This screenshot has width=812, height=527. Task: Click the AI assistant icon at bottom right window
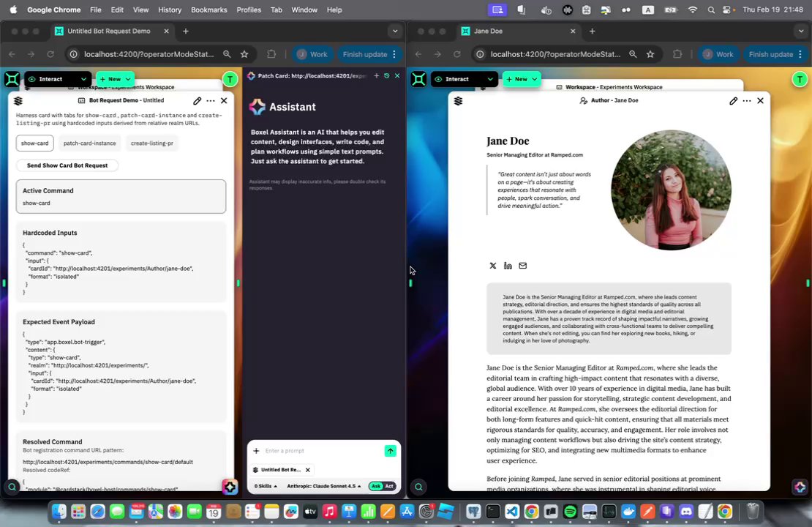(800, 487)
